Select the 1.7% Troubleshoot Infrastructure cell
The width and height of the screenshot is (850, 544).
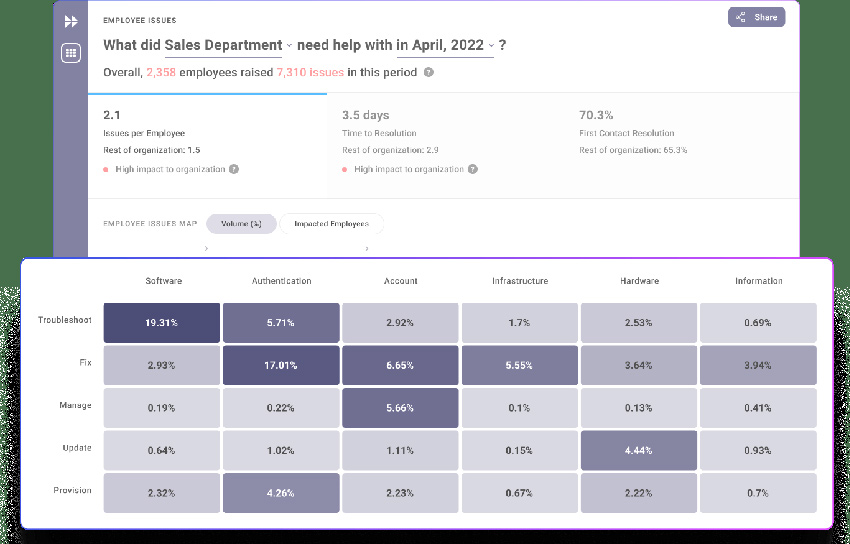tap(519, 323)
